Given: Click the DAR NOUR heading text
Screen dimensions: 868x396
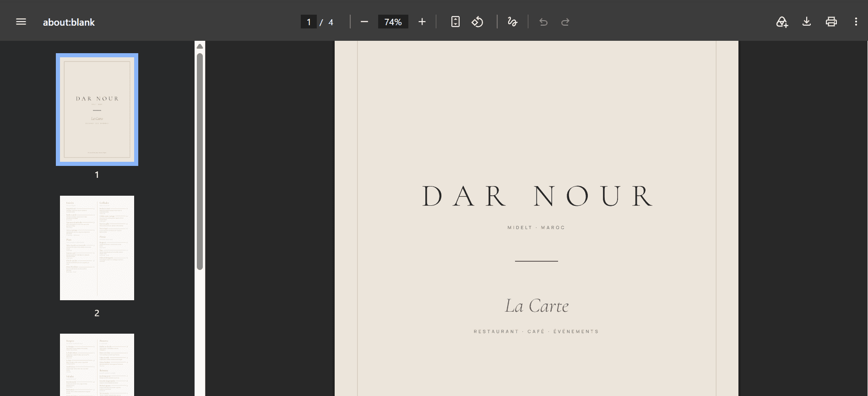Looking at the screenshot, I should (x=537, y=196).
